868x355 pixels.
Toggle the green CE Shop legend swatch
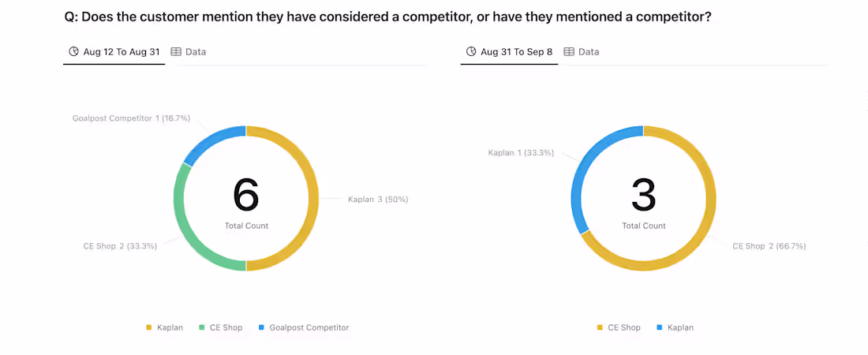[201, 327]
